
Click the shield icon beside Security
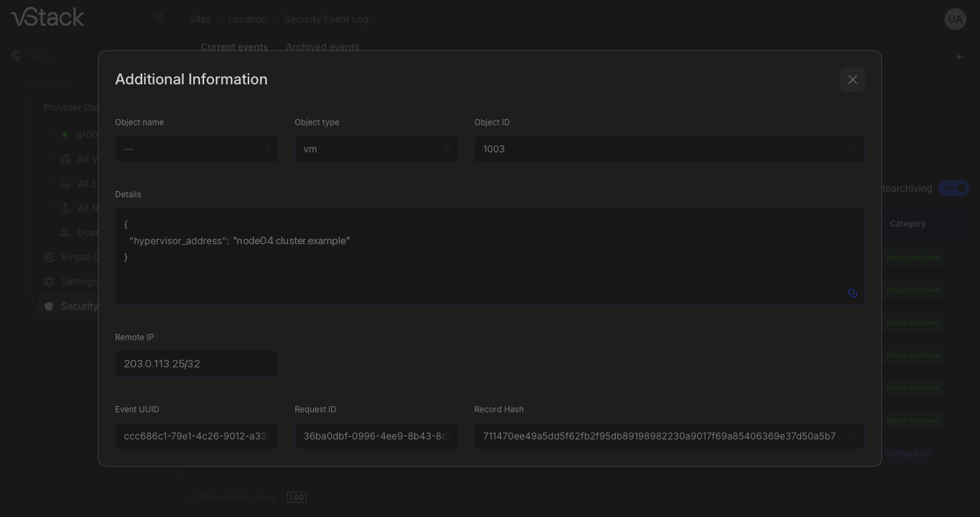(49, 306)
